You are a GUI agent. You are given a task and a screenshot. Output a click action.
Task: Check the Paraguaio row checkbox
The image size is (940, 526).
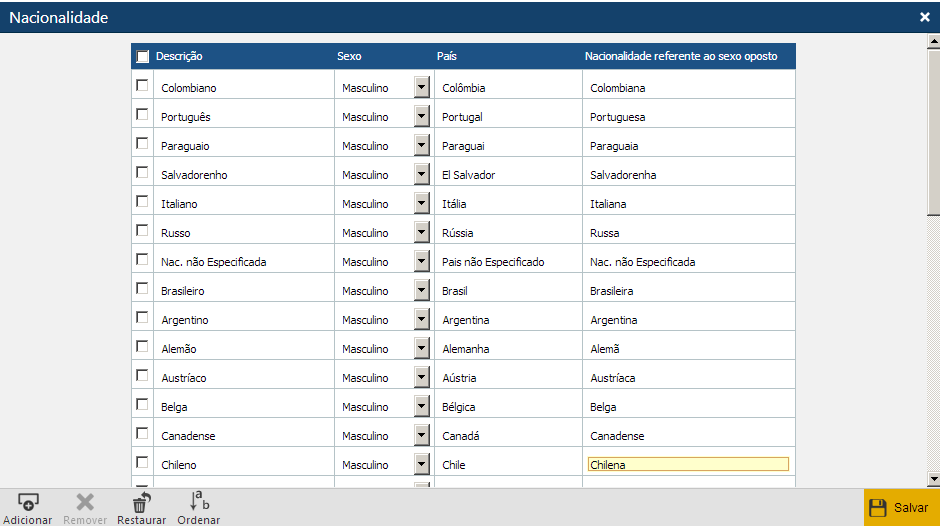click(142, 143)
